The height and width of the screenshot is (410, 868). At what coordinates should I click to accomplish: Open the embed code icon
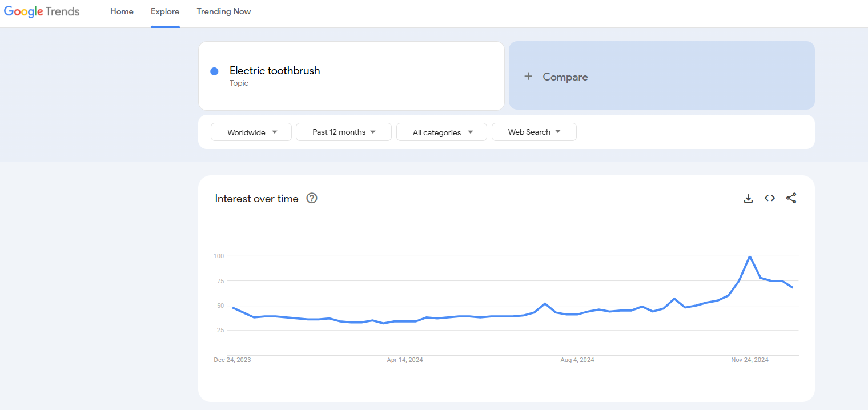[770, 198]
